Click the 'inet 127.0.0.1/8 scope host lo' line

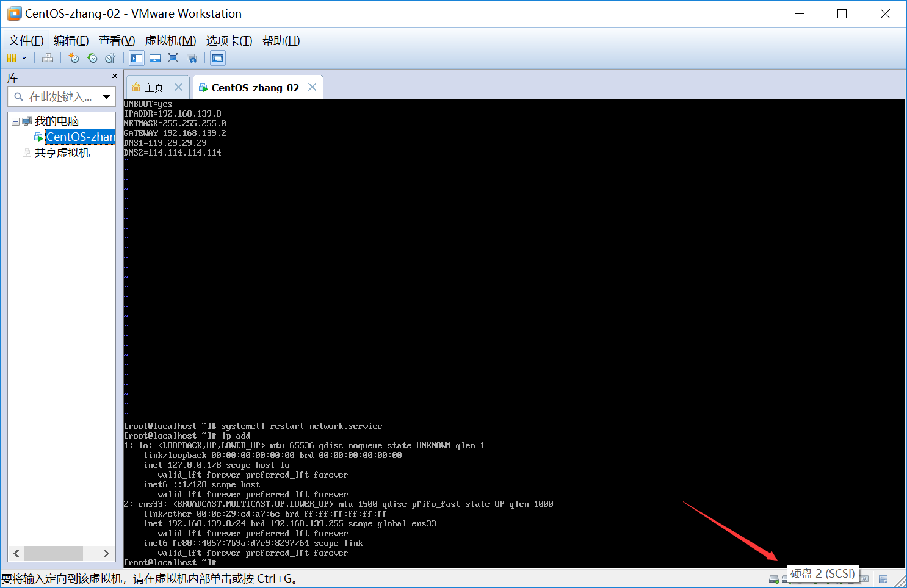pyautogui.click(x=217, y=465)
